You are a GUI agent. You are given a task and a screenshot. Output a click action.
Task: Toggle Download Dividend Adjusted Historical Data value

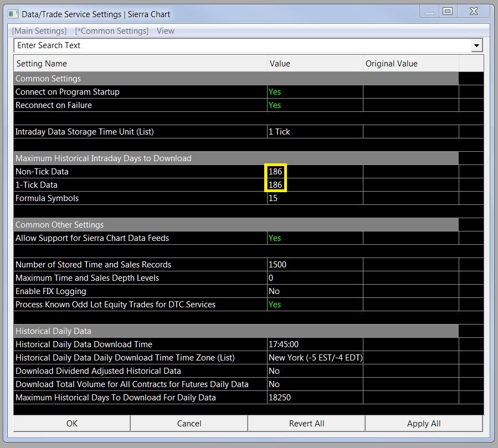click(x=315, y=371)
